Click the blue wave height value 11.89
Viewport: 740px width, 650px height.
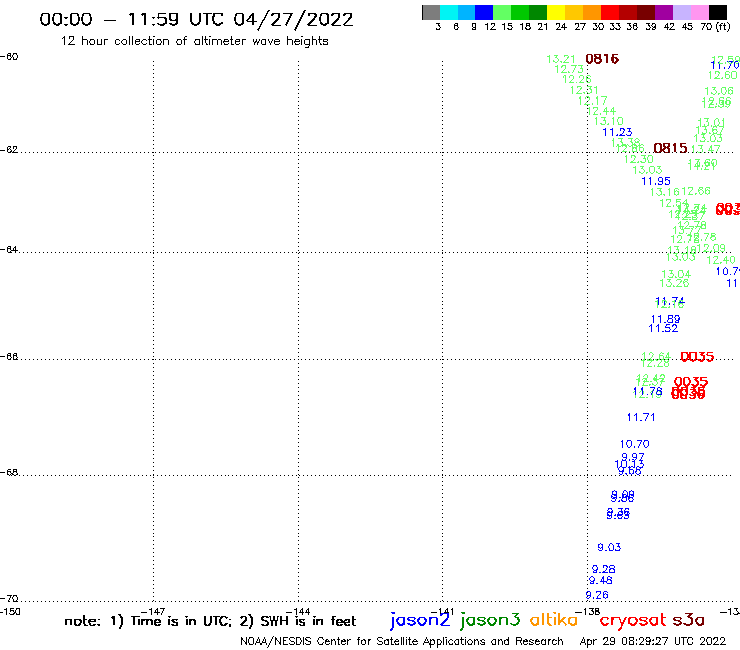click(665, 320)
